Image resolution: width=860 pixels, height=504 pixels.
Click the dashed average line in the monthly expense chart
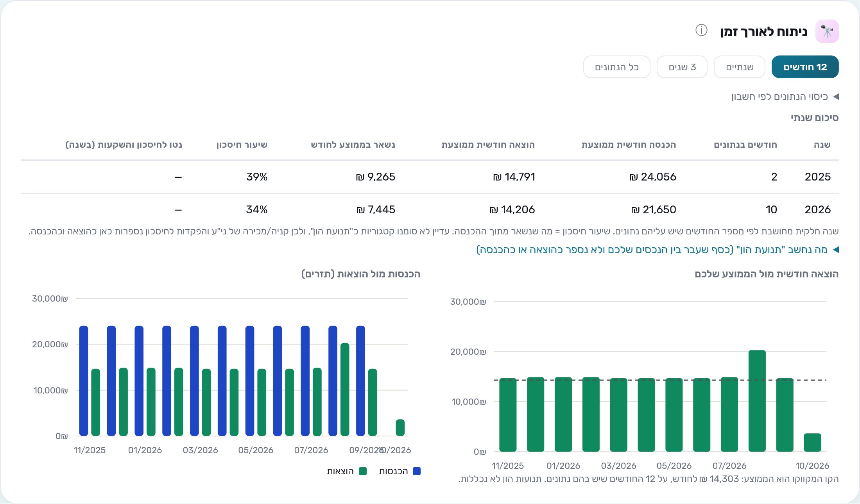point(660,380)
